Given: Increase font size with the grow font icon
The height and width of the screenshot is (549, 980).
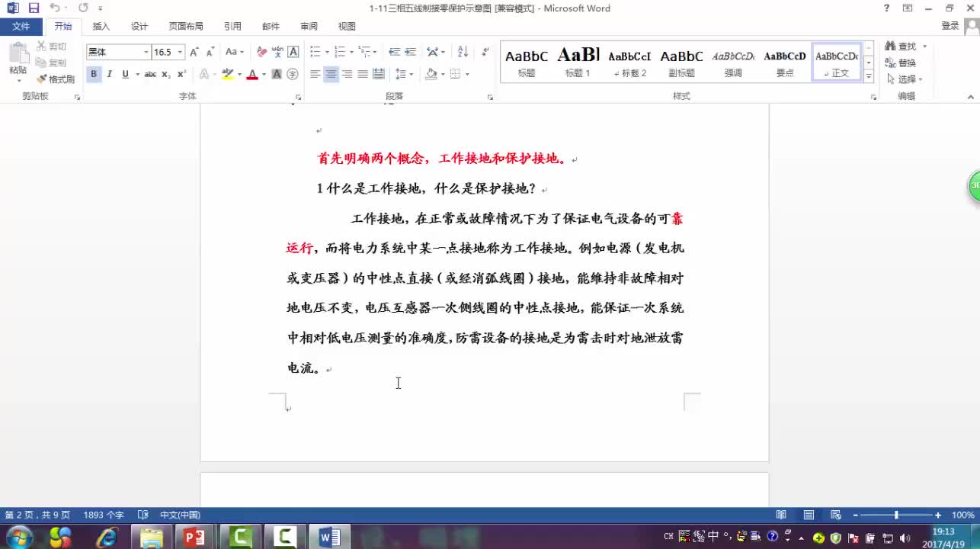Looking at the screenshot, I should point(194,52).
